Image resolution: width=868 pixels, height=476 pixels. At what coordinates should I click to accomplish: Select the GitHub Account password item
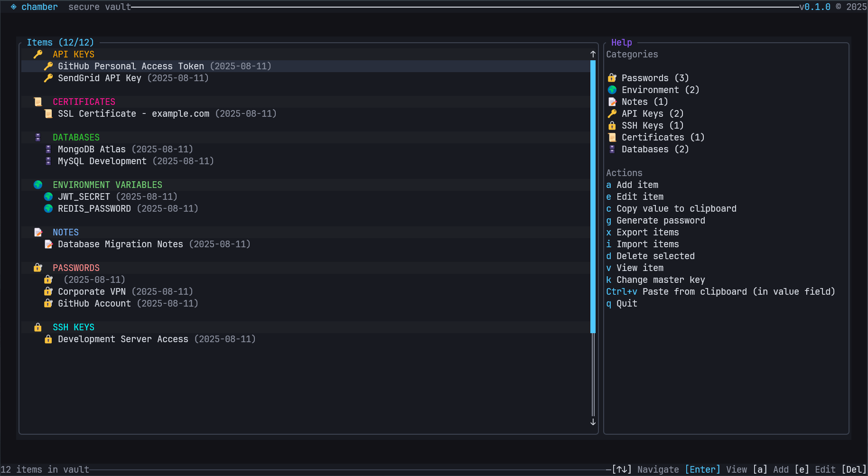click(x=94, y=304)
